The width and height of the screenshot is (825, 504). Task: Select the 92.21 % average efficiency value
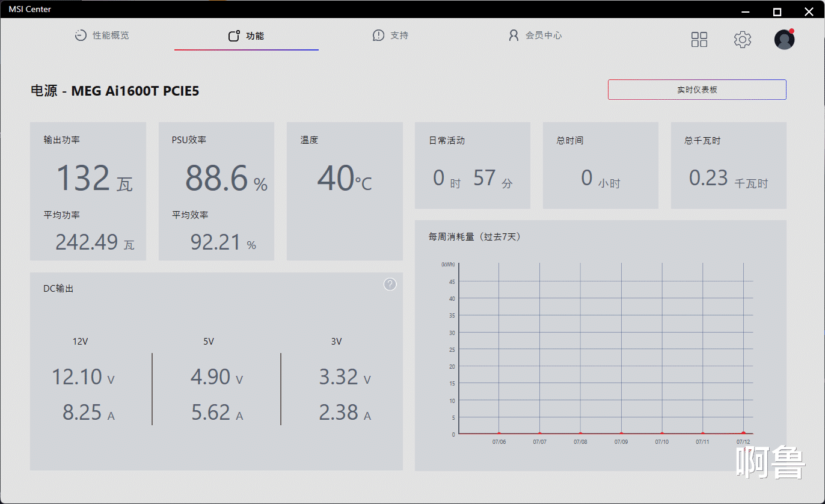point(223,242)
